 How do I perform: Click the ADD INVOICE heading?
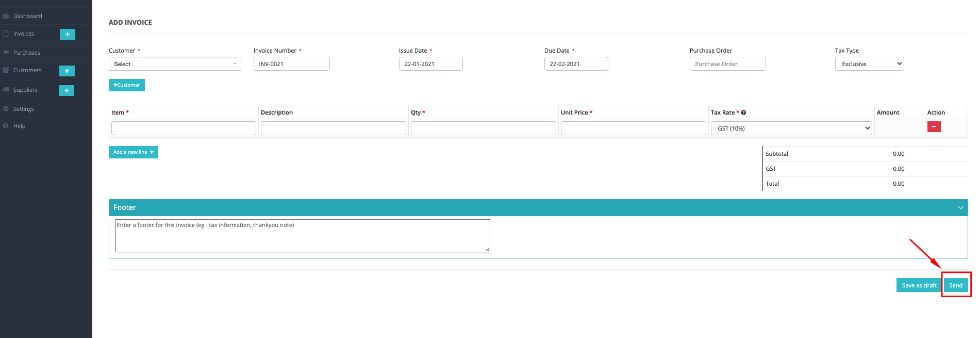pyautogui.click(x=130, y=22)
